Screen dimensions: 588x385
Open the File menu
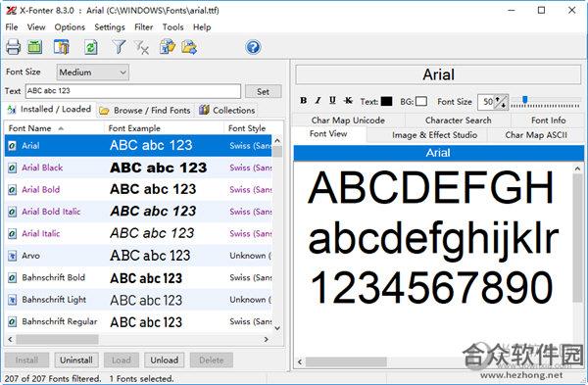(12, 27)
